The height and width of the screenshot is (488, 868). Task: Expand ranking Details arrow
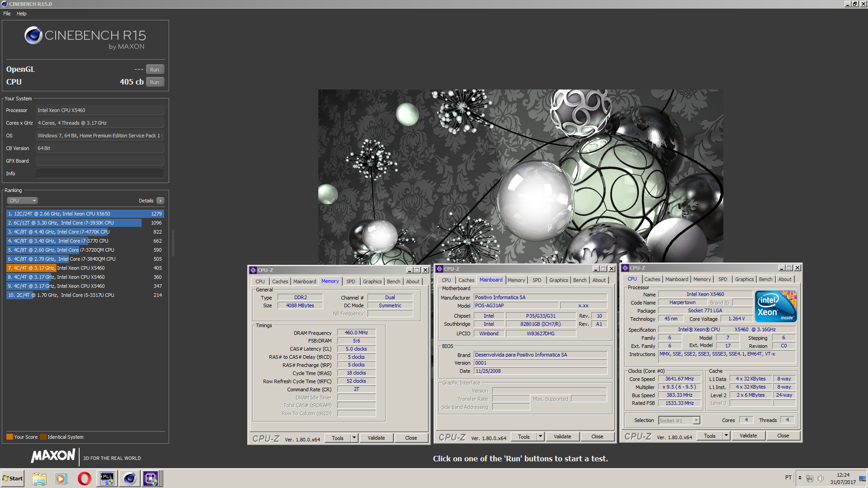click(160, 201)
